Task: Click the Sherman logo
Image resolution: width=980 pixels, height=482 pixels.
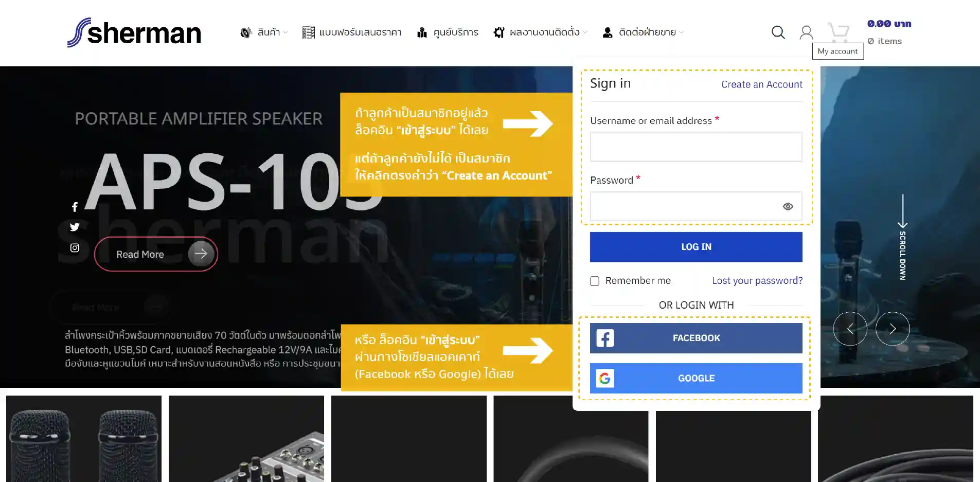Action: point(134,32)
